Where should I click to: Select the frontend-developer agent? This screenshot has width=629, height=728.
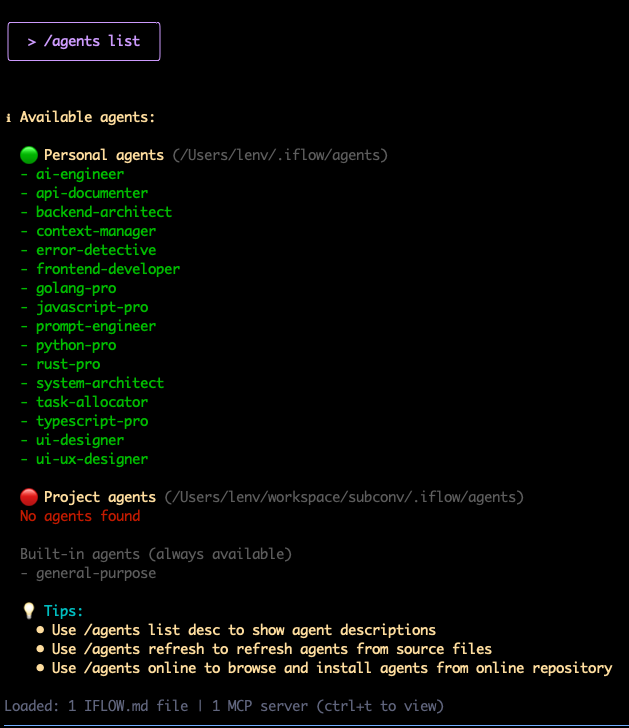[108, 269]
